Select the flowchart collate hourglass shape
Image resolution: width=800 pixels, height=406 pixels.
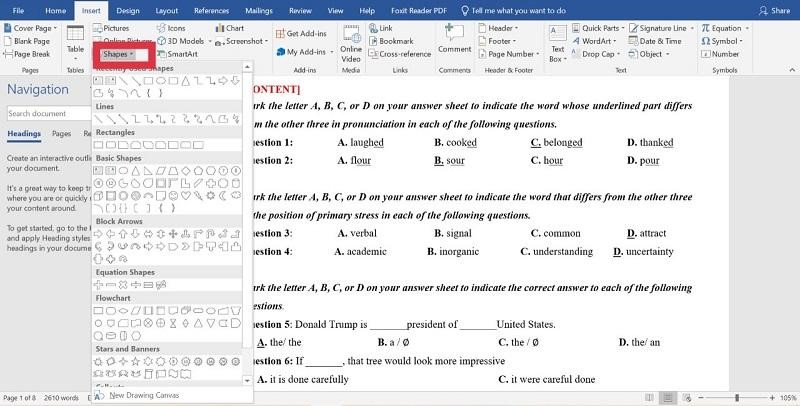click(173, 323)
